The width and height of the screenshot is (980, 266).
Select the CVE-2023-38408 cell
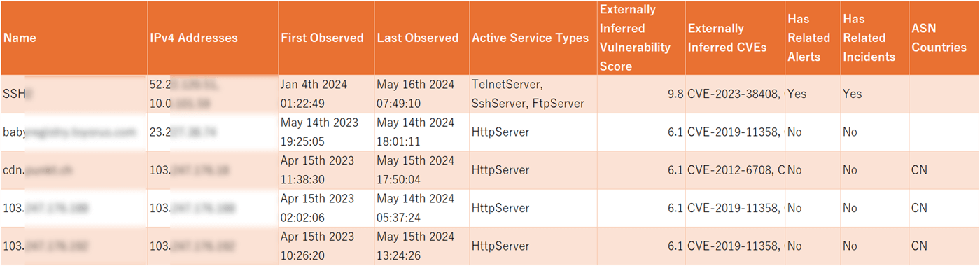click(735, 94)
